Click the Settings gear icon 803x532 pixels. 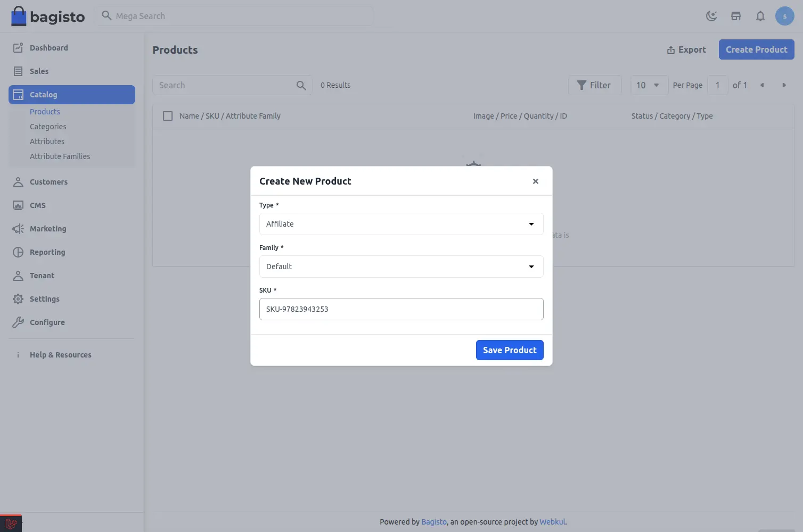pyautogui.click(x=18, y=299)
